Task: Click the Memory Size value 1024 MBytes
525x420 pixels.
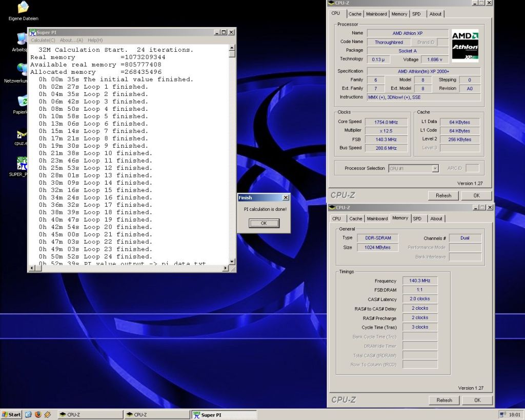Action: tap(378, 248)
